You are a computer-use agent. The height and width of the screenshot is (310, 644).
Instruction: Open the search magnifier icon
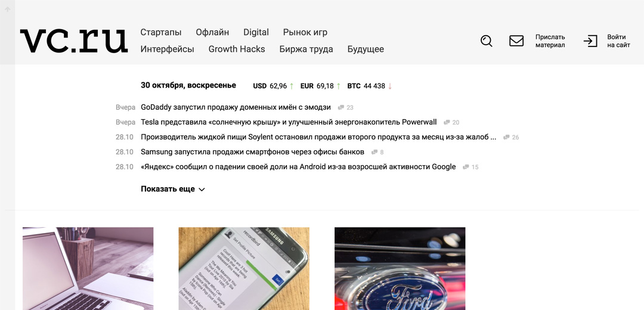487,41
